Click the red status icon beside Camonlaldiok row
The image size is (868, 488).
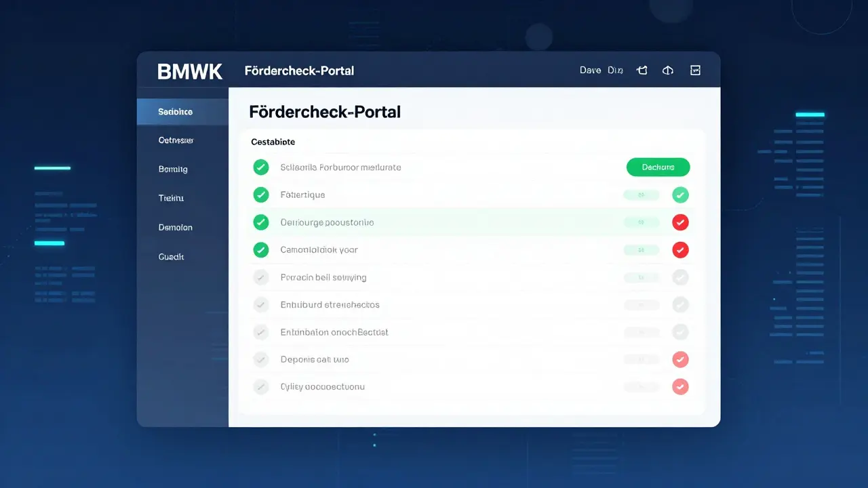(680, 249)
